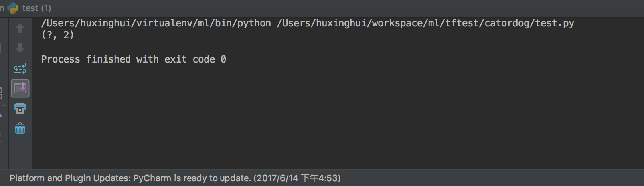Viewport: 644px width, 186px height.
Task: Open the PyCharm is ready to update notification
Action: (192, 178)
